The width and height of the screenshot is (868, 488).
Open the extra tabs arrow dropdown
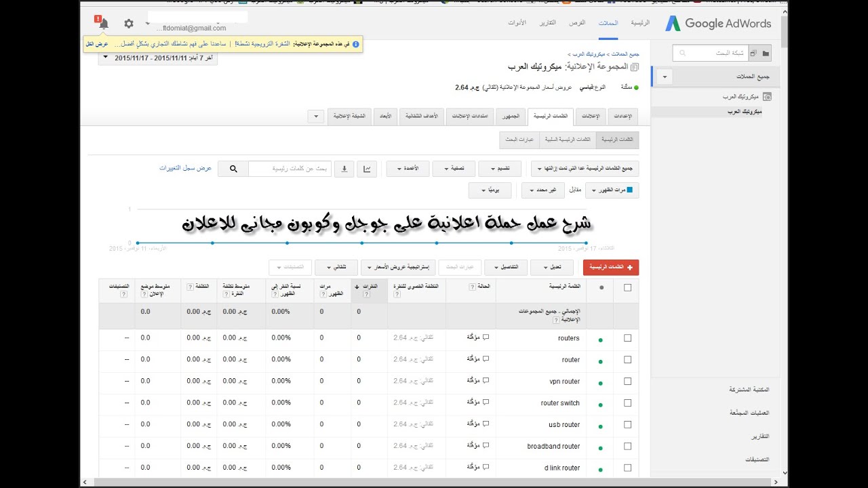tap(316, 117)
